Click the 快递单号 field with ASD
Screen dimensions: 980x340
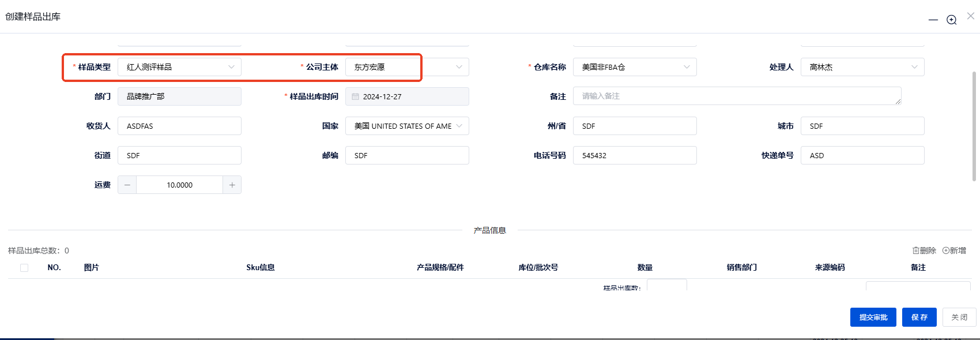(862, 155)
